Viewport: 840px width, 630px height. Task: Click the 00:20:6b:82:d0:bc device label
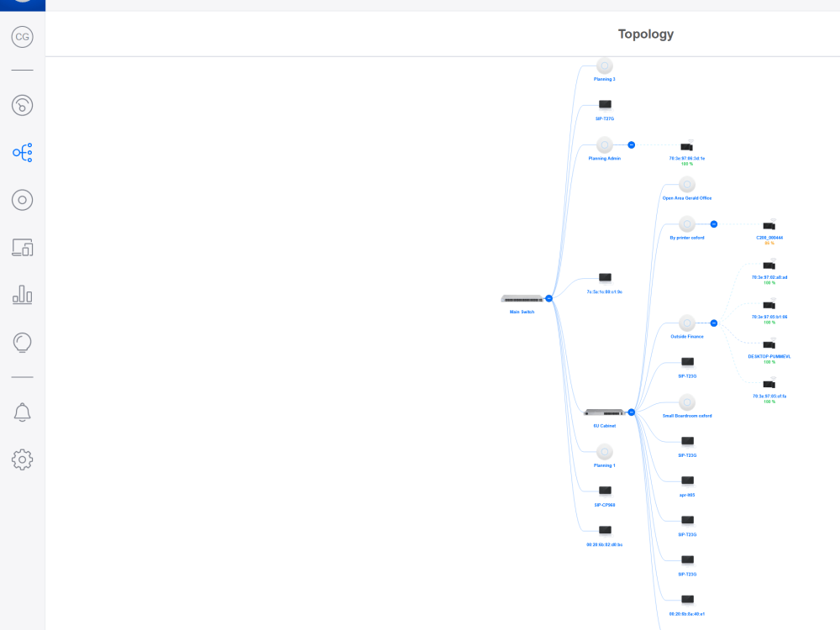[604, 545]
